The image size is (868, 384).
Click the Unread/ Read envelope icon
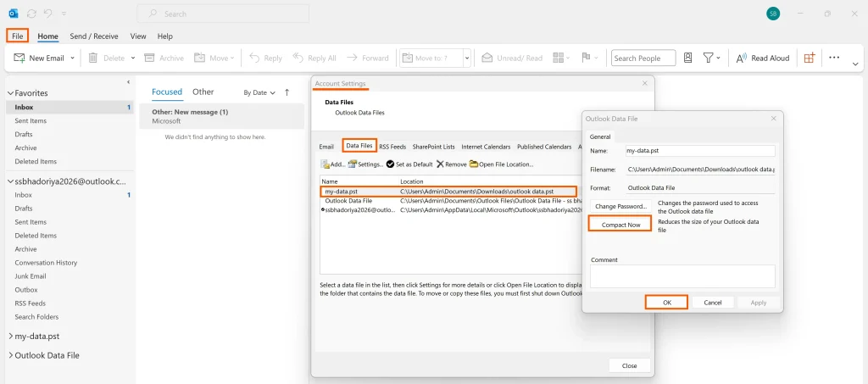[487, 58]
